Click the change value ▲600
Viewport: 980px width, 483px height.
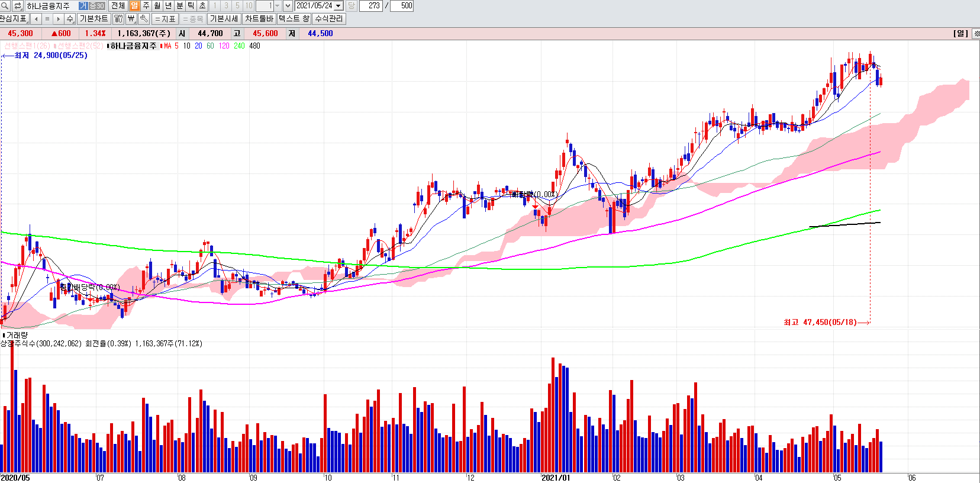(61, 34)
